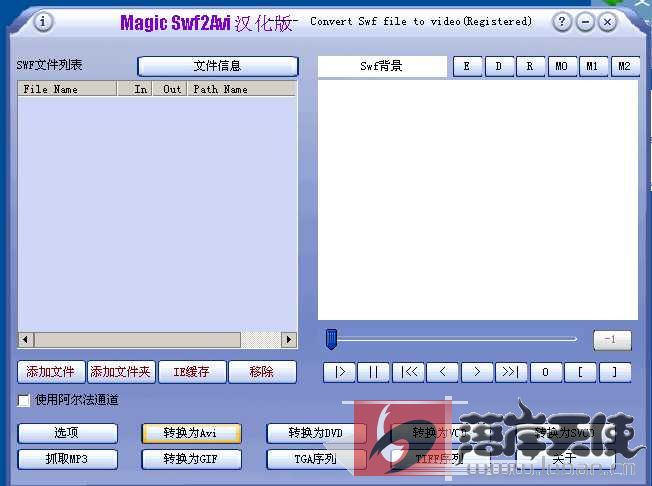Screen dimensions: 652x486
Task: Click the IE缓存 button
Action: pyautogui.click(x=192, y=372)
